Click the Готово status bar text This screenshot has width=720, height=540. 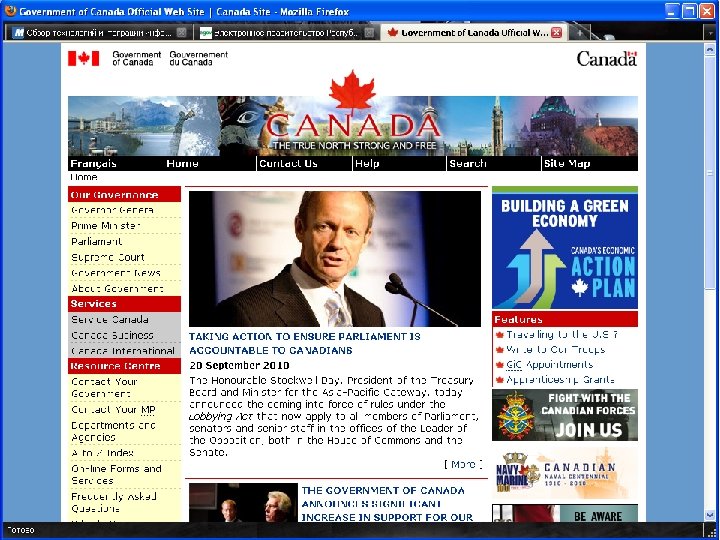pos(21,530)
